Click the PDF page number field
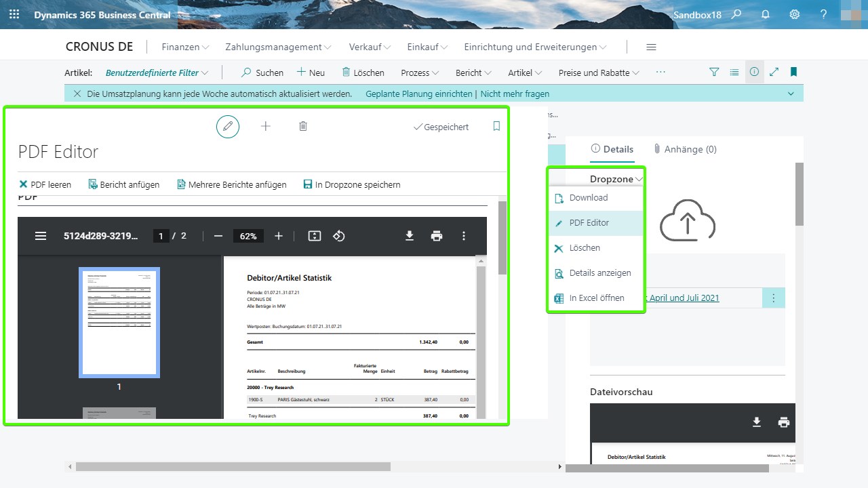Image resolution: width=868 pixels, height=488 pixels. coord(161,236)
